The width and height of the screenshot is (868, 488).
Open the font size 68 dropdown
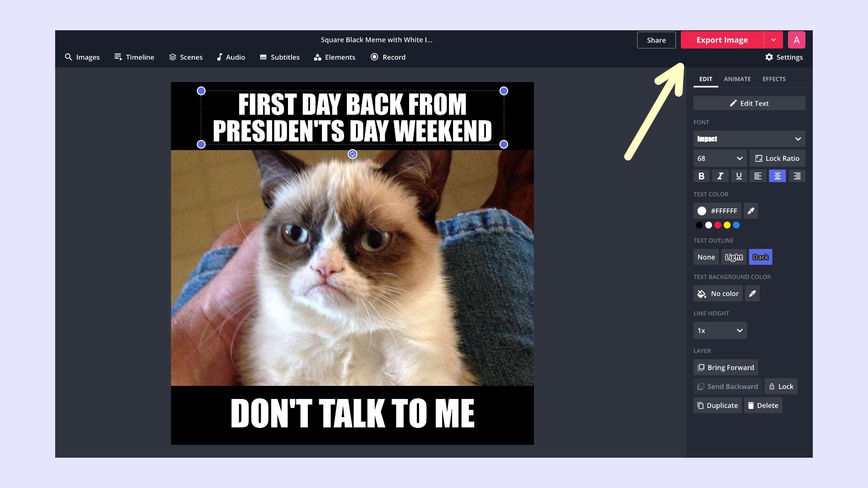pyautogui.click(x=720, y=159)
